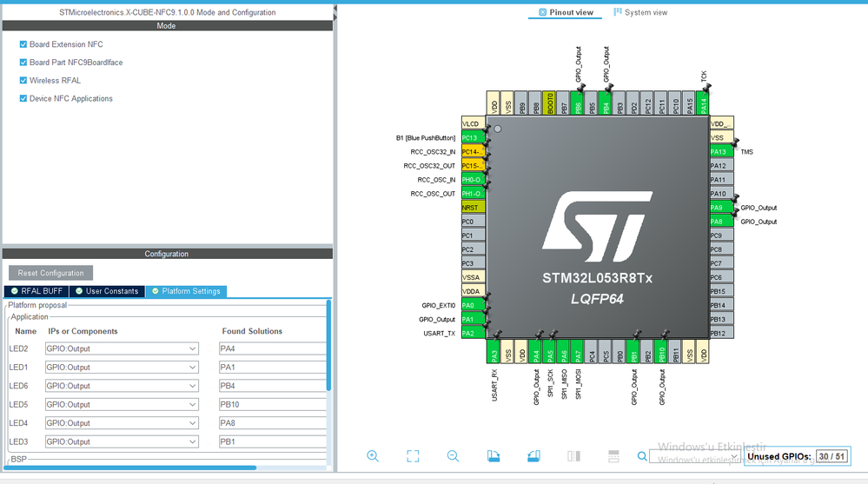The image size is (868, 484).
Task: Click the vertical split layout icon
Action: [574, 455]
